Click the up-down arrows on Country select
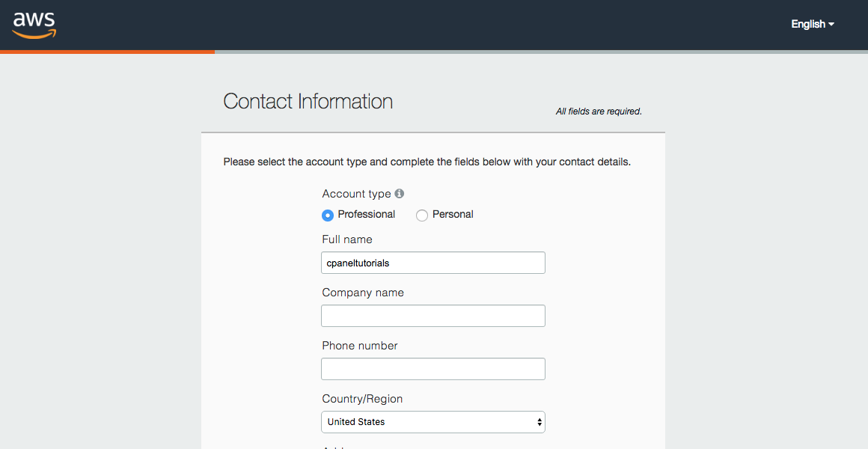Image resolution: width=868 pixels, height=449 pixels. pos(540,422)
